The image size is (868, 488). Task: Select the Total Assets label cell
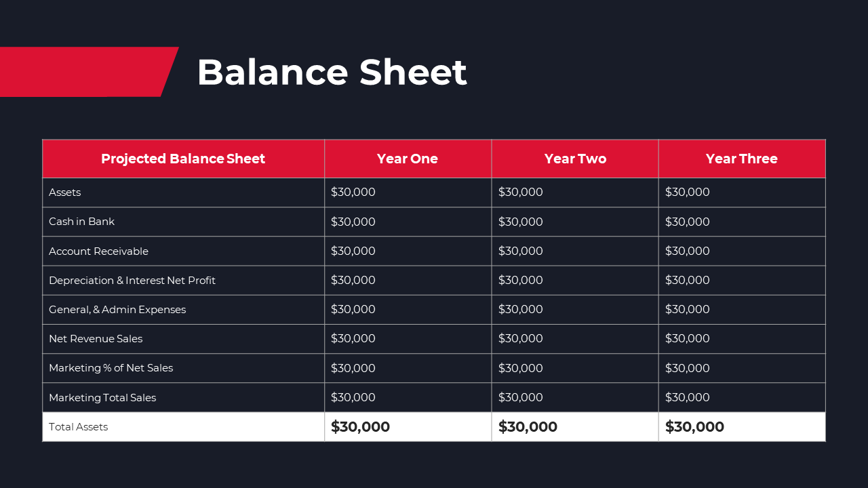[x=183, y=427]
